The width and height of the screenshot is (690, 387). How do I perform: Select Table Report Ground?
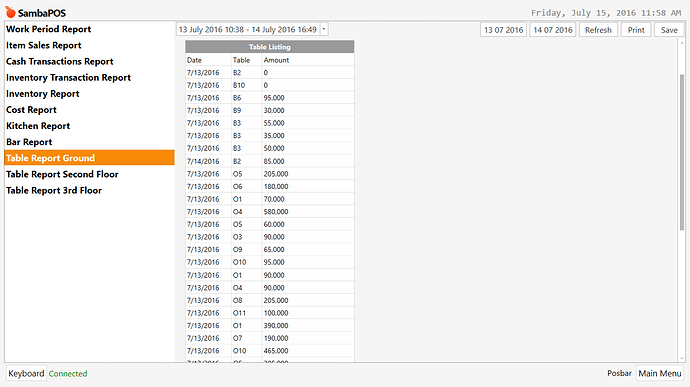coord(89,158)
